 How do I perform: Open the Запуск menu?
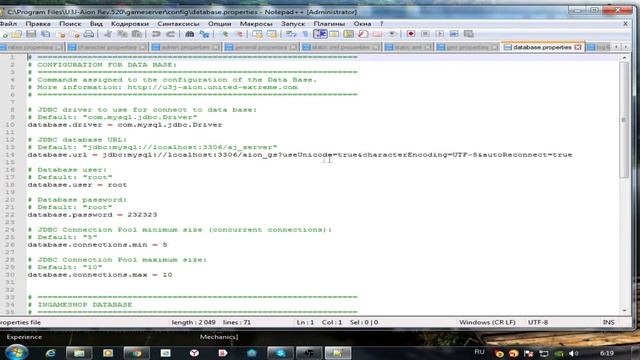click(293, 24)
